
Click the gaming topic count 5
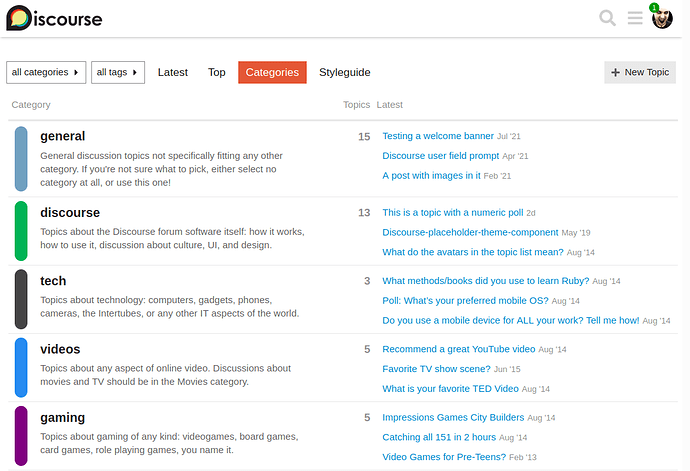pos(367,417)
